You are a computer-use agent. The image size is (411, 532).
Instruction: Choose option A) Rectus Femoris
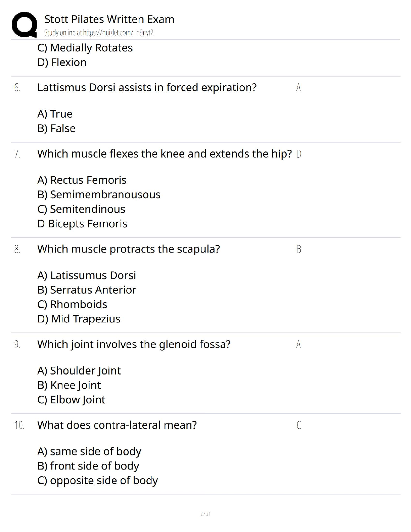[x=82, y=180]
